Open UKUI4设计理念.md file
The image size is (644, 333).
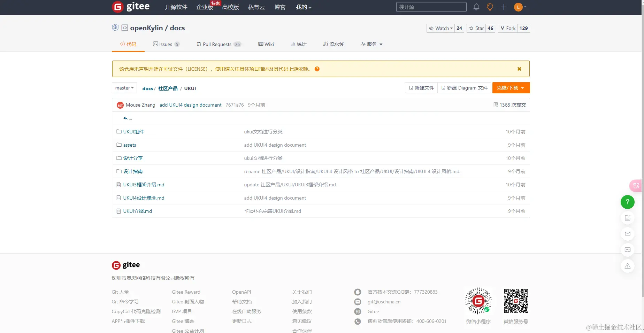[144, 198]
